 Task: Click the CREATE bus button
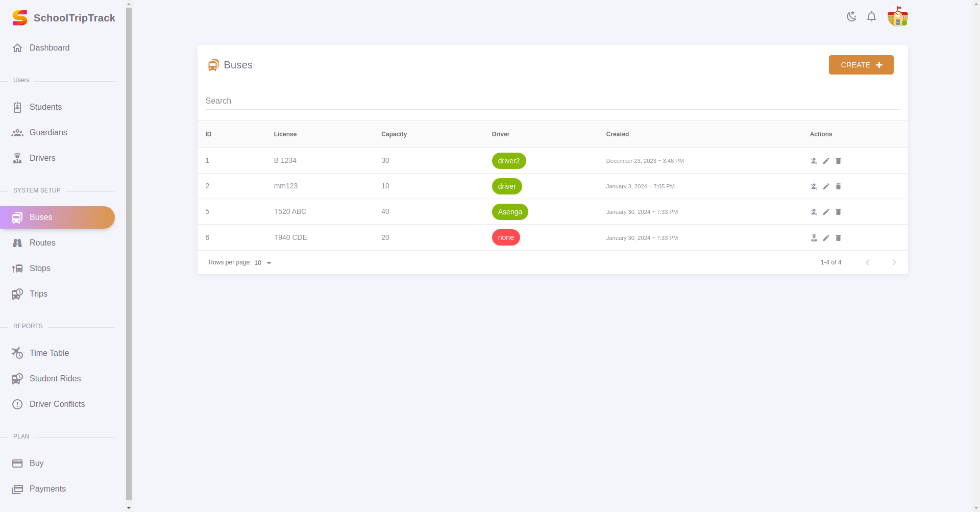(861, 65)
